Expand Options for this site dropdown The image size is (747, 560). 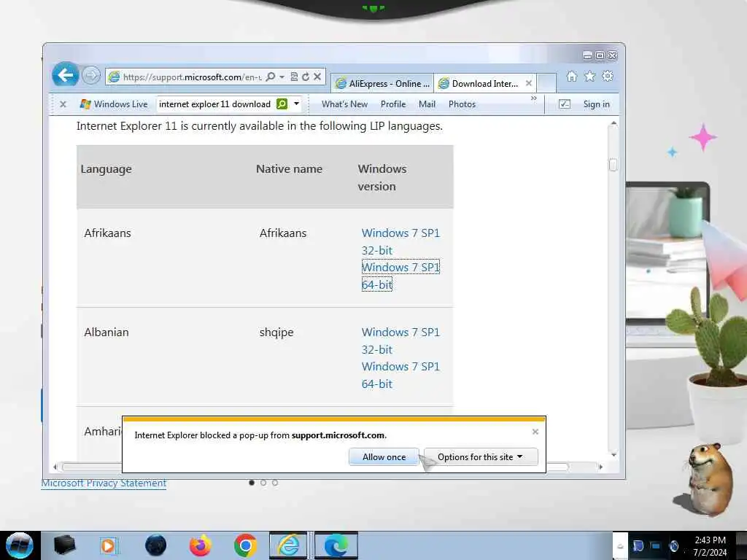click(481, 456)
